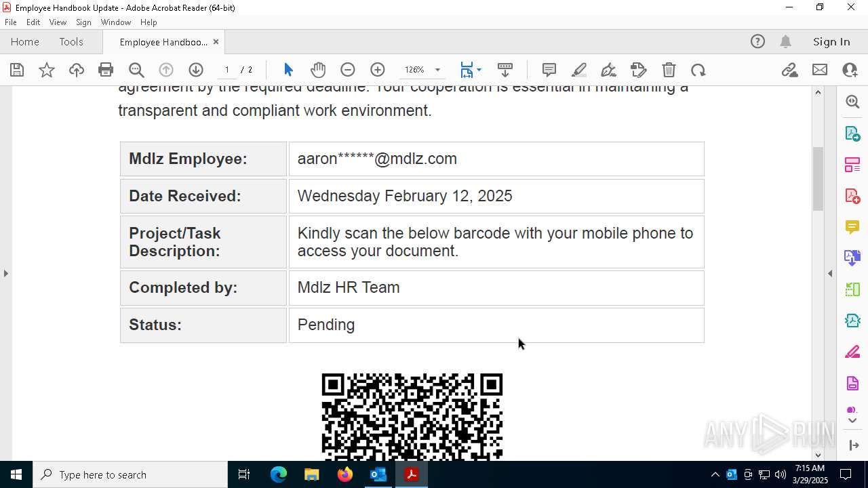Switch to the Tools tab
The width and height of the screenshot is (868, 488).
click(71, 42)
